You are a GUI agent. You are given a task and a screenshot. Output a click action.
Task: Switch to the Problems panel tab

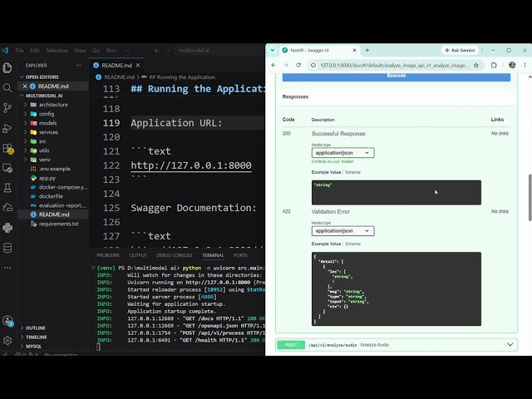pyautogui.click(x=108, y=255)
